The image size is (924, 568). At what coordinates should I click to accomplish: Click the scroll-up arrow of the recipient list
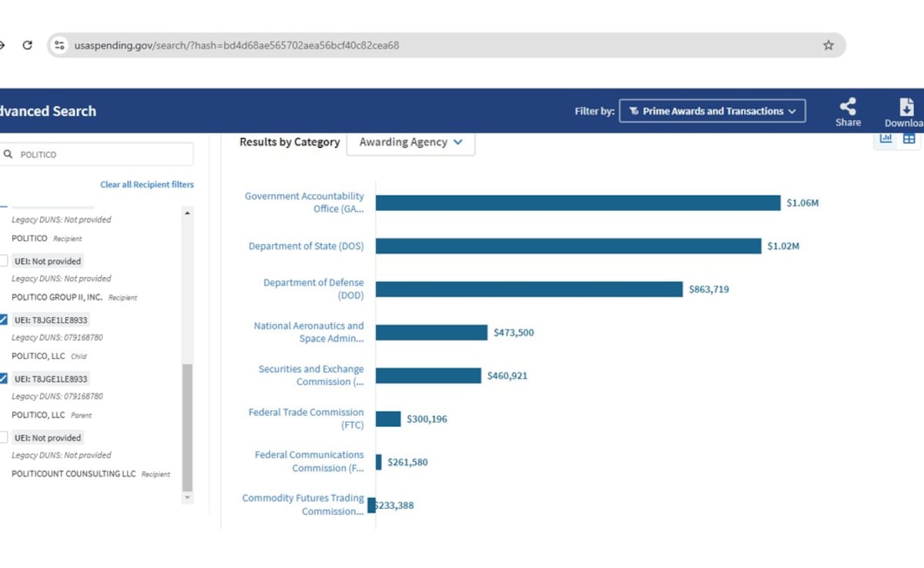point(187,213)
